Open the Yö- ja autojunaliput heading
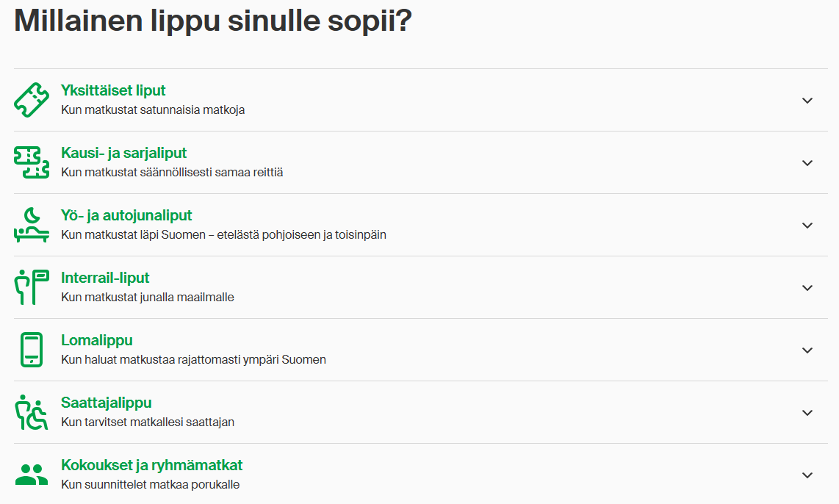 (126, 215)
